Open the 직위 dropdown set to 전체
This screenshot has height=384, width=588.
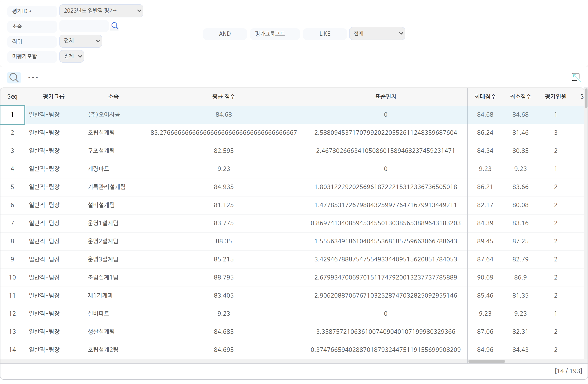coord(81,41)
